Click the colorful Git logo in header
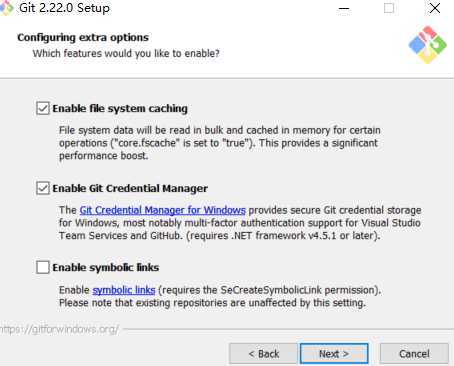Screen dimensions: 454x366 428,45
